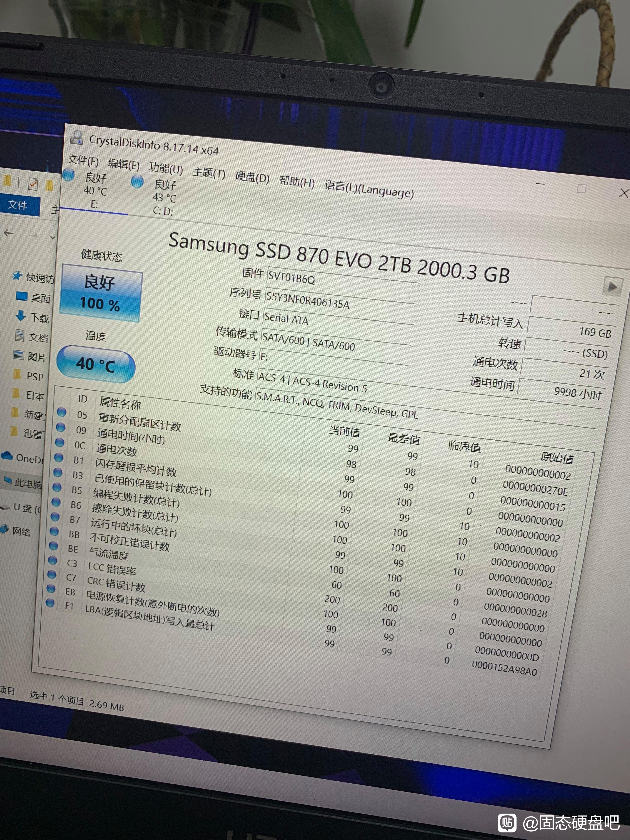Image resolution: width=630 pixels, height=840 pixels.
Task: Click the back arrow in File Explorer
Action: coord(9,233)
